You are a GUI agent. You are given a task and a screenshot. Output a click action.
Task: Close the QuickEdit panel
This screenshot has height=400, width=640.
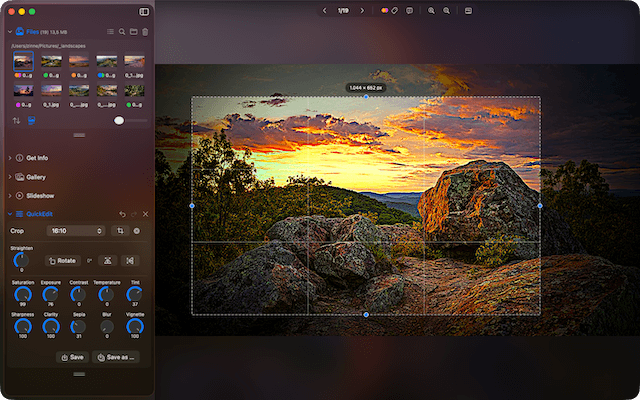pyautogui.click(x=145, y=214)
